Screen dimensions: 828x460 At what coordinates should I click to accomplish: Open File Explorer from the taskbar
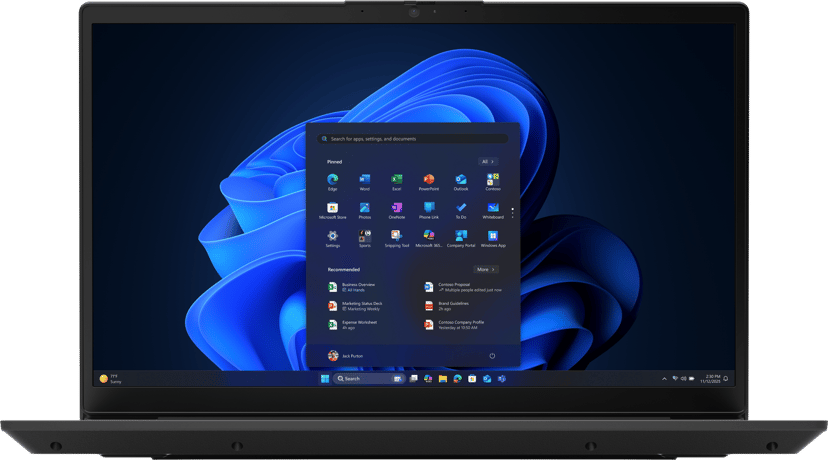(x=443, y=379)
